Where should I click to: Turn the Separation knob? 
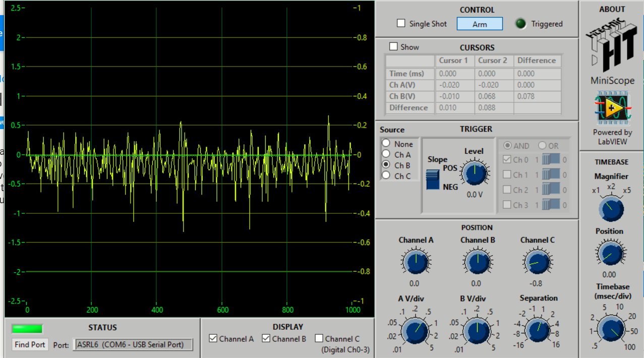click(538, 331)
